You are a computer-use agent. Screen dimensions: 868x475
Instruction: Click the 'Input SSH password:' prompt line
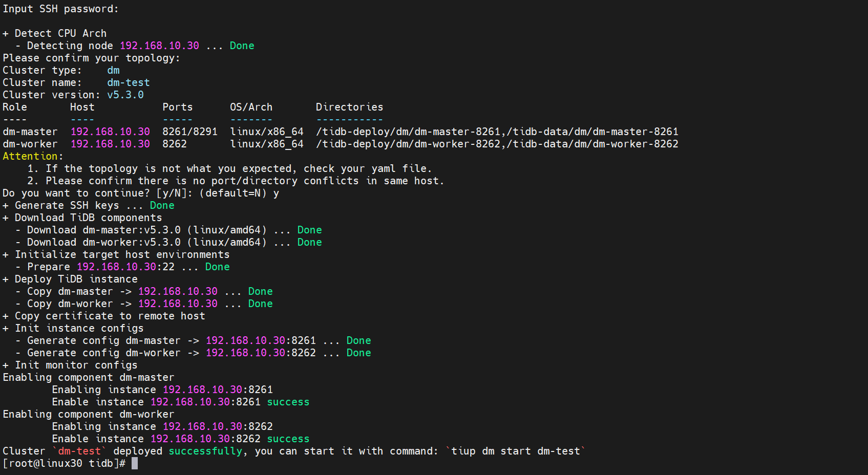click(x=60, y=9)
